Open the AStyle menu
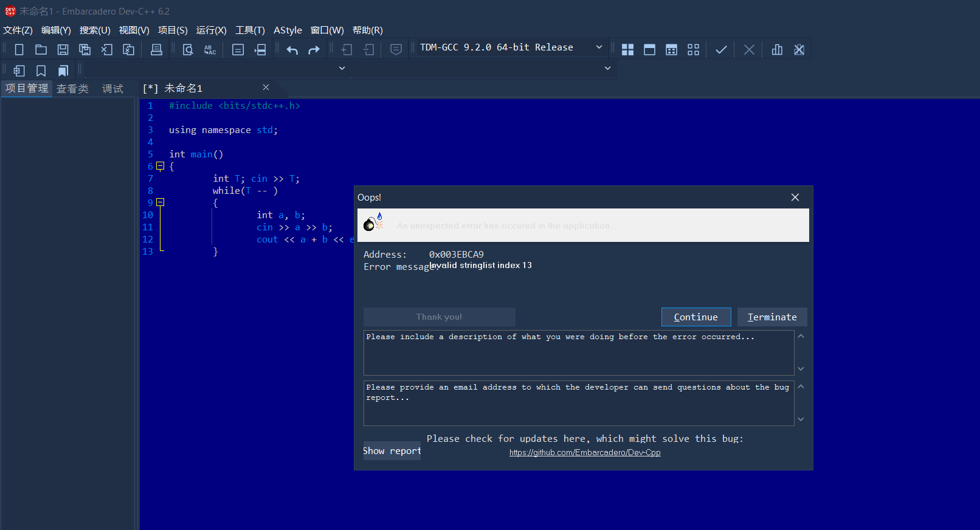Screen dimensions: 980x530 (288, 30)
